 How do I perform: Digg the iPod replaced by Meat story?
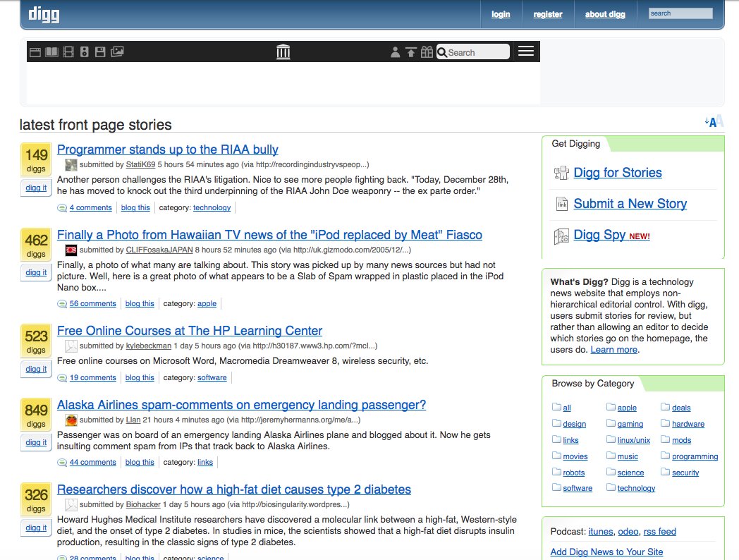(36, 272)
